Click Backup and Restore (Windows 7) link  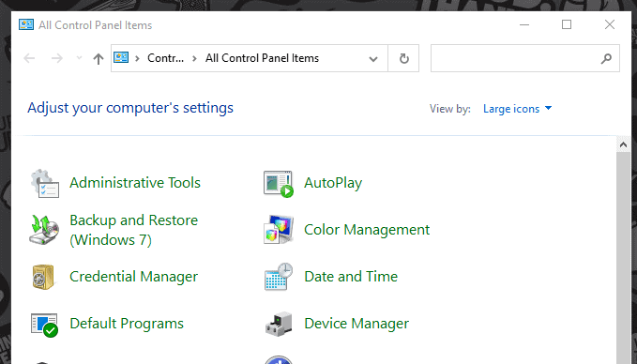click(x=133, y=230)
